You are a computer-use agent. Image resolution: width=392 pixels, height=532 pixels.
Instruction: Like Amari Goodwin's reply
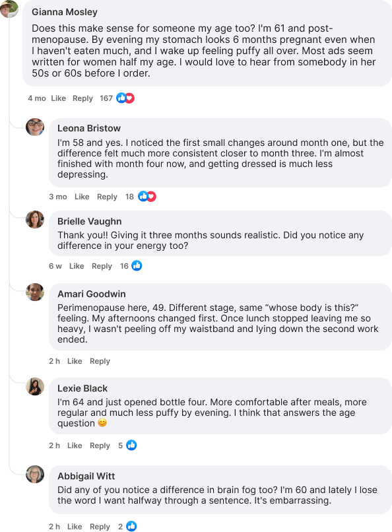(75, 361)
